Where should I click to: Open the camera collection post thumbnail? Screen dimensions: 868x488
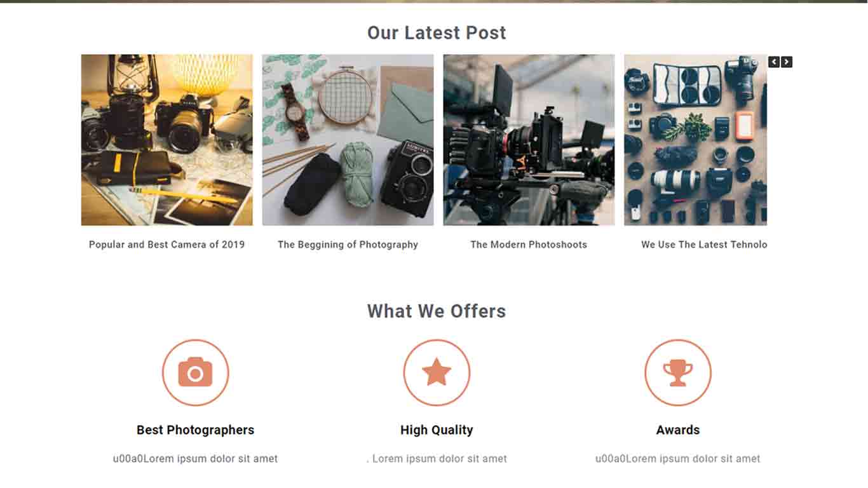[x=167, y=140]
